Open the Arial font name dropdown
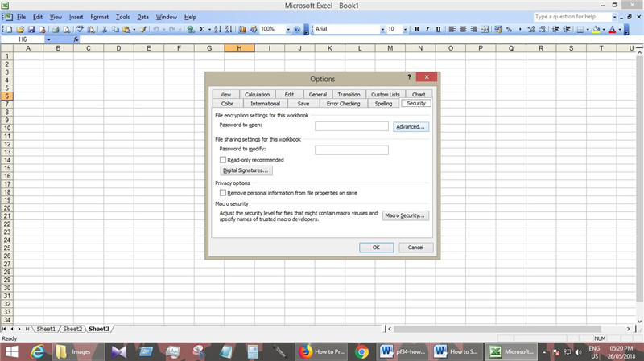The width and height of the screenshot is (644, 361). 382,29
